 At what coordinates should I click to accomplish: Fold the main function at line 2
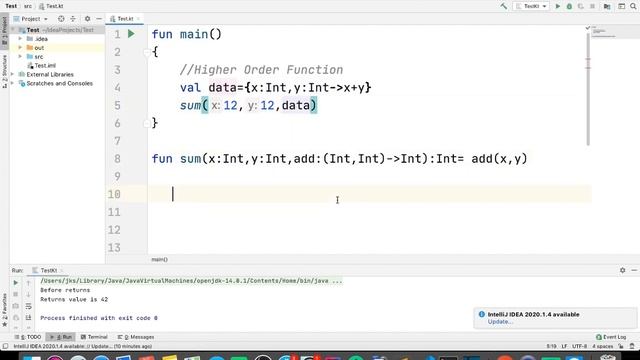pyautogui.click(x=147, y=52)
